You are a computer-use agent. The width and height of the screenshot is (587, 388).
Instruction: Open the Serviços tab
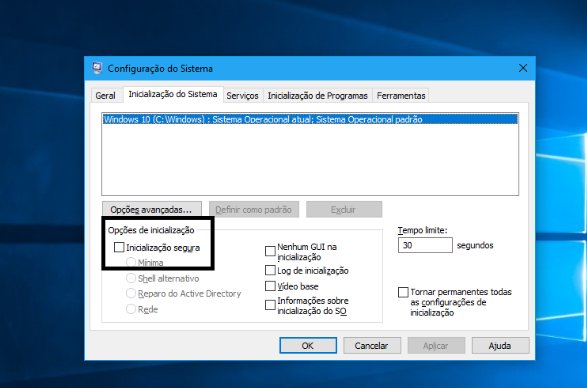tap(242, 96)
